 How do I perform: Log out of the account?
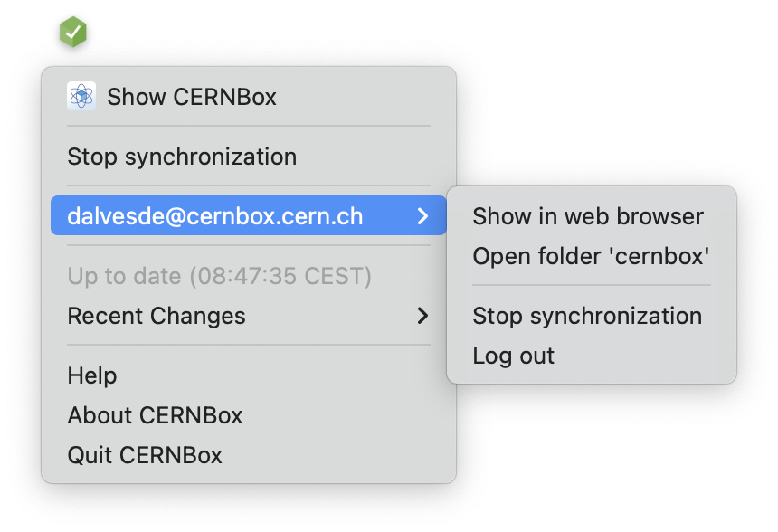[x=514, y=356]
